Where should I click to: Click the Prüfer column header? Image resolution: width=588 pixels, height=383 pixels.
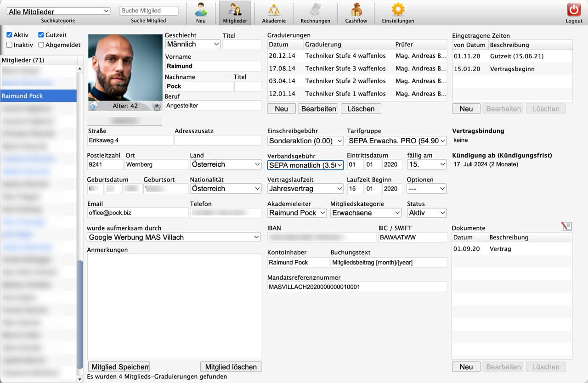click(420, 45)
